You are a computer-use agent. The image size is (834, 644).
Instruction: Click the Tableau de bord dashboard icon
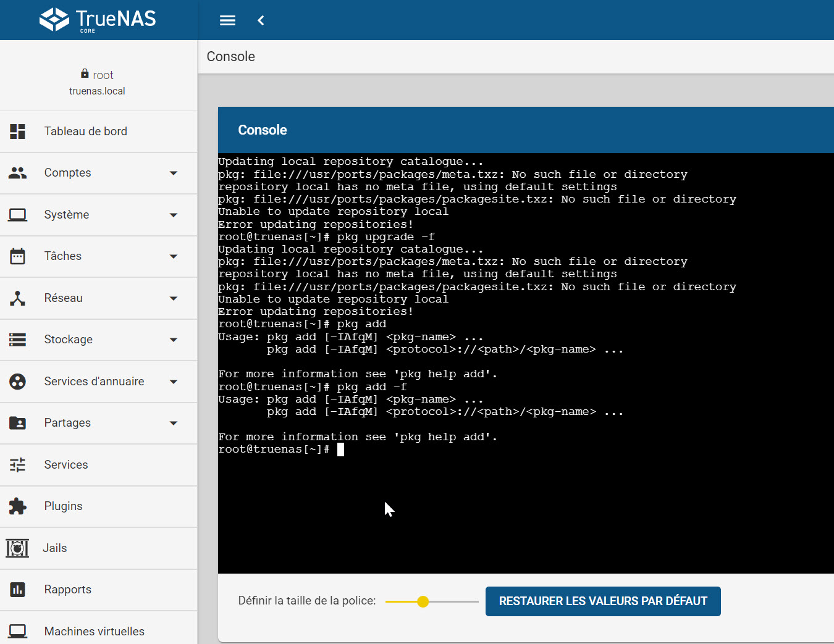18,132
